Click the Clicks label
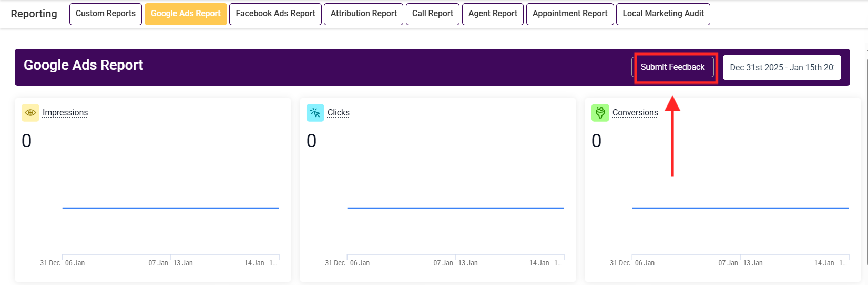 [x=339, y=113]
